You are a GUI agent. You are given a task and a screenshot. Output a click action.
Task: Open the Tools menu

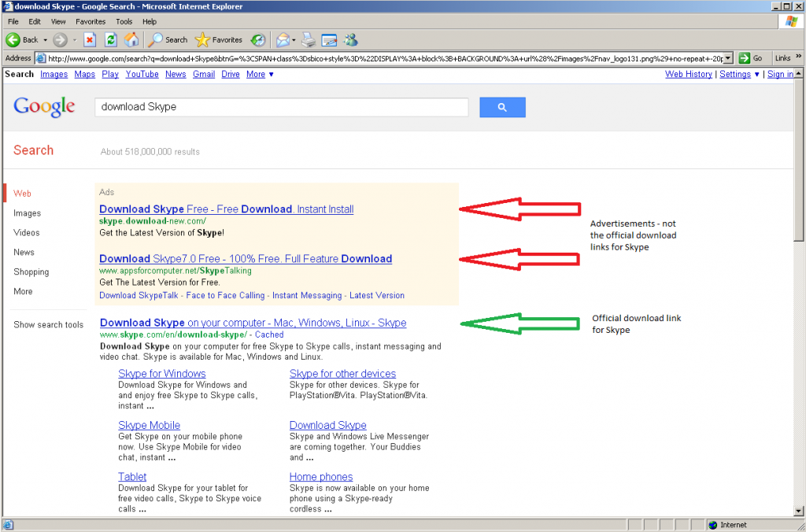(x=124, y=21)
